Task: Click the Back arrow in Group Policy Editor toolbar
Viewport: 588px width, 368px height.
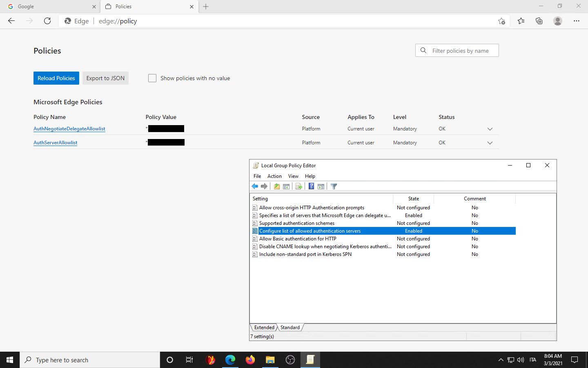Action: [x=255, y=186]
